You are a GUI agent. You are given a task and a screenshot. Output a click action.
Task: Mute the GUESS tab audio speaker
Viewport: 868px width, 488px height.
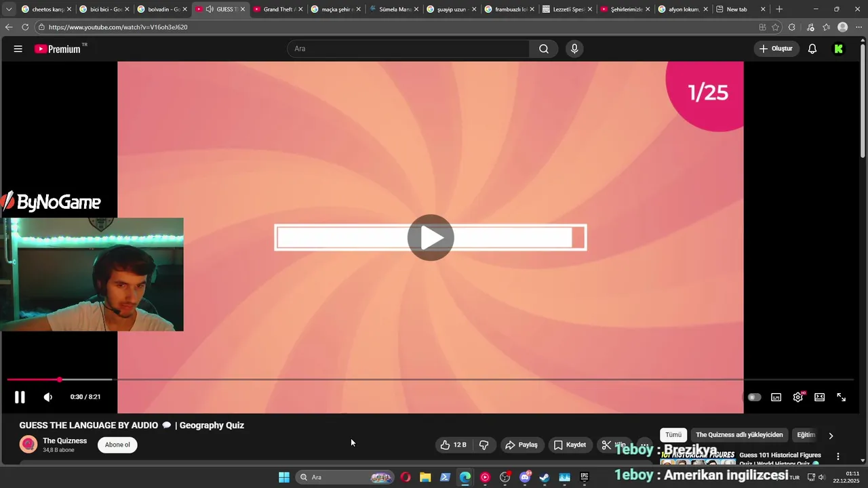210,9
